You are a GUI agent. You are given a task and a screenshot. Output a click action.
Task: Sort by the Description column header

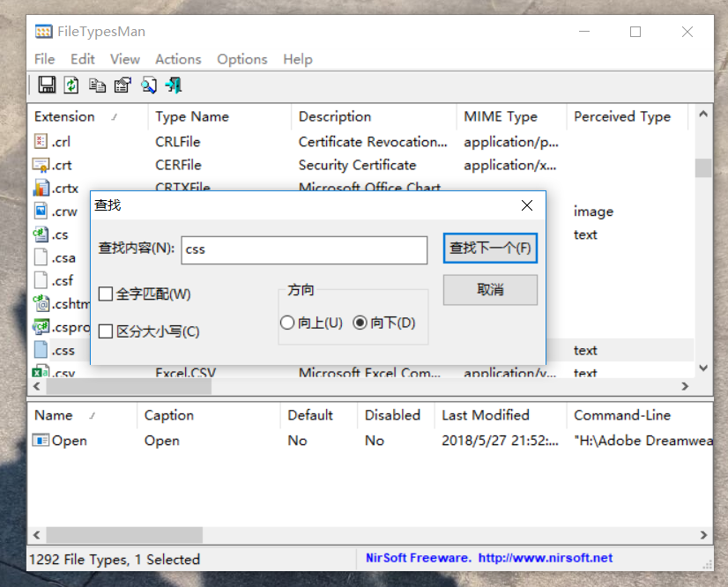coord(375,116)
